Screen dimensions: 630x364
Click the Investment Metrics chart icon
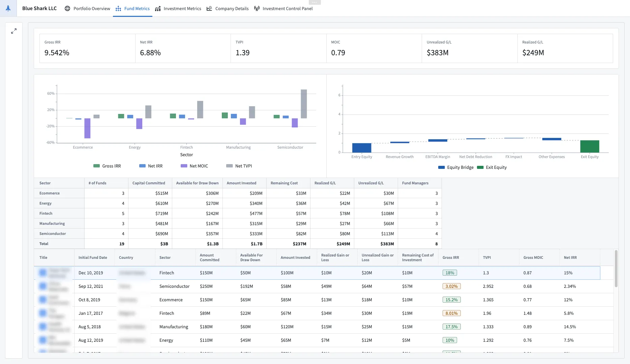pos(158,9)
